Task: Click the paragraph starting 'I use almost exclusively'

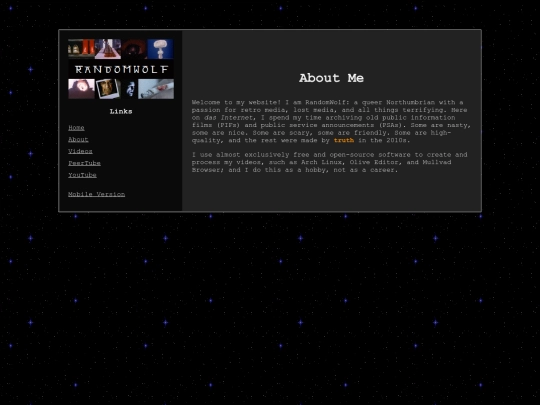Action: pos(331,162)
